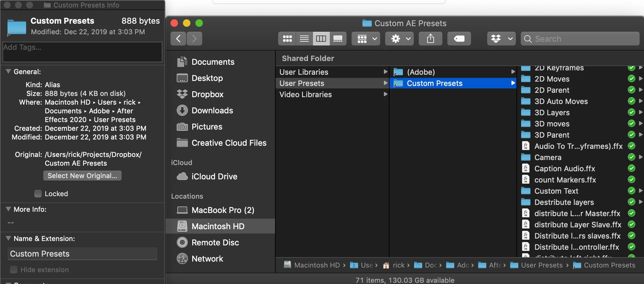Select the 2D Moves folder

pos(580,79)
